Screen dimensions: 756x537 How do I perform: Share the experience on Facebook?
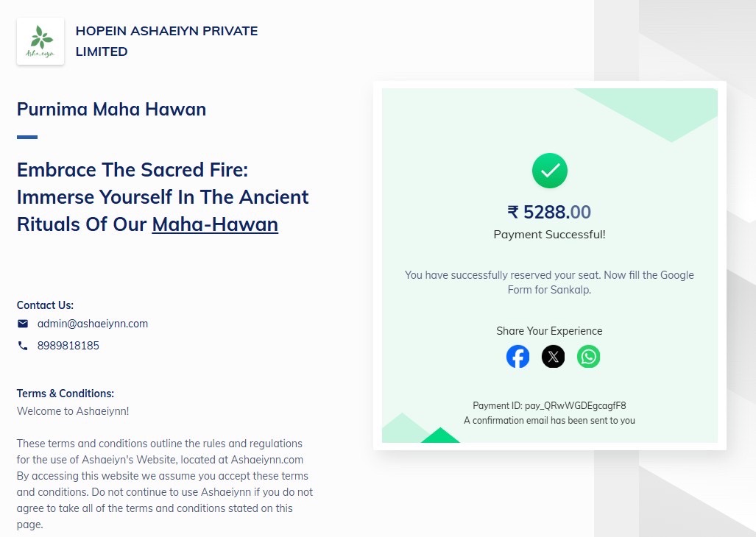pos(517,357)
